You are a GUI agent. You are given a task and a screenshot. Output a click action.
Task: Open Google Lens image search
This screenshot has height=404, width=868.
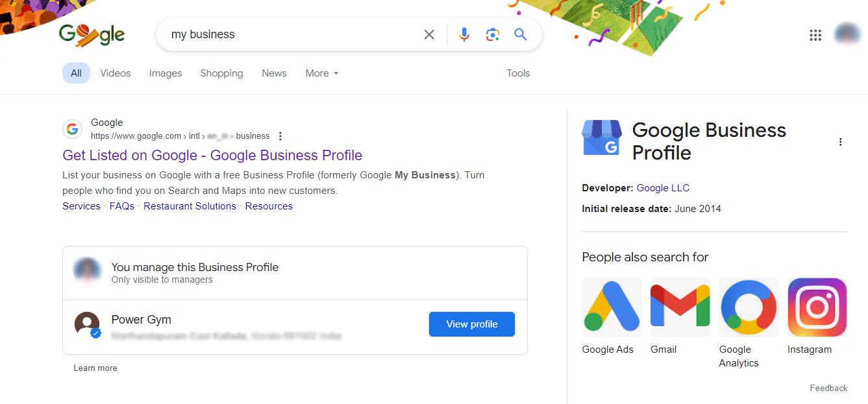point(492,34)
